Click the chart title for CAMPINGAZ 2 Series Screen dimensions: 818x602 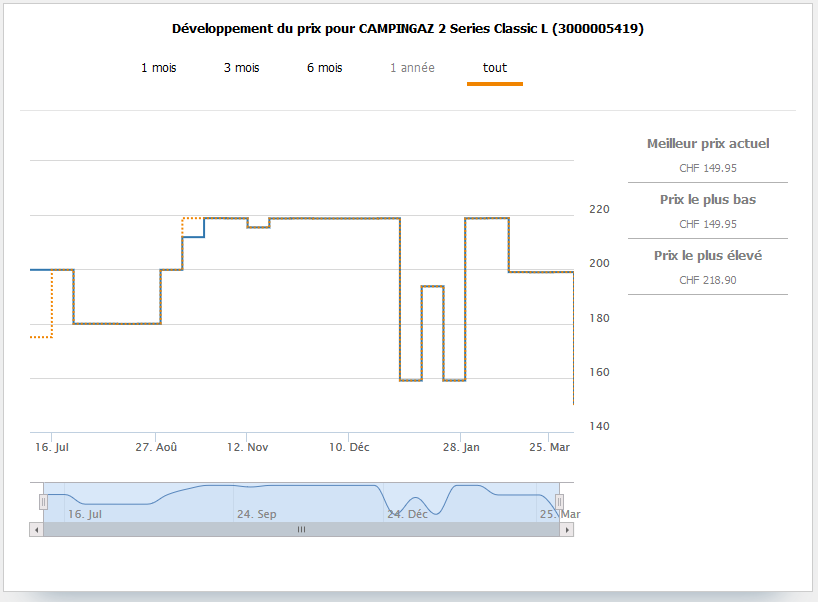click(x=408, y=29)
